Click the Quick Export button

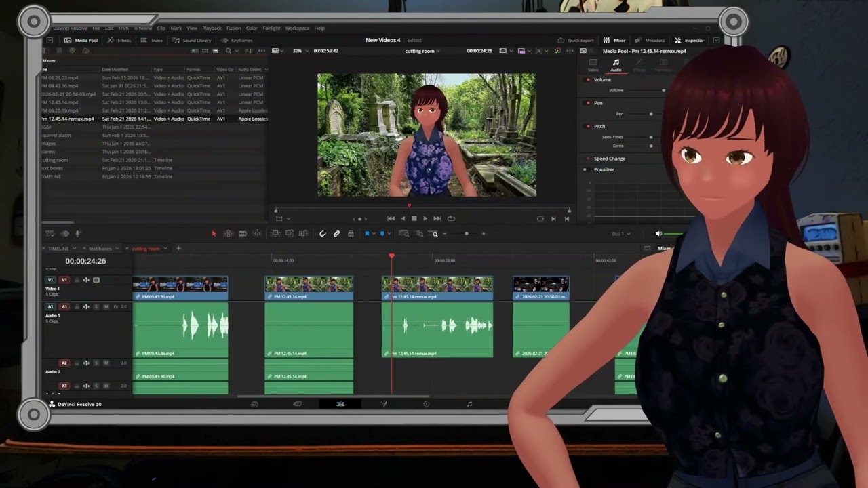pyautogui.click(x=576, y=41)
